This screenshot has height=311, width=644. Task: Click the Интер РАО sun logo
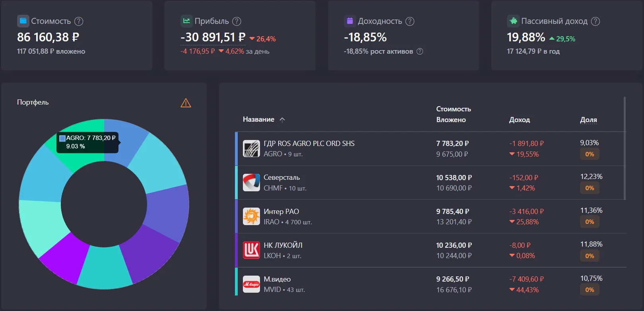click(251, 216)
